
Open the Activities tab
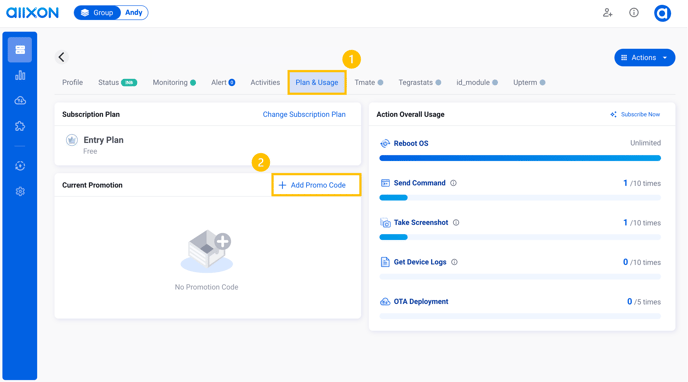[265, 82]
